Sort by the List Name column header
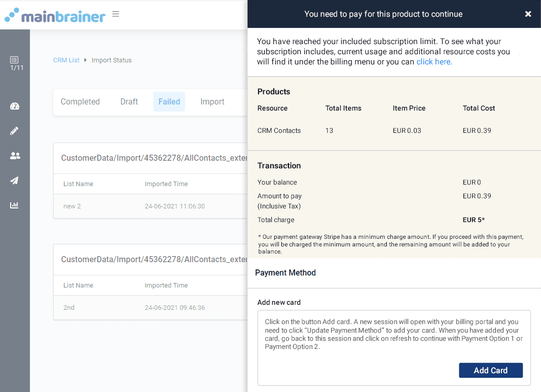Viewport: 541px width, 392px height. (x=78, y=184)
